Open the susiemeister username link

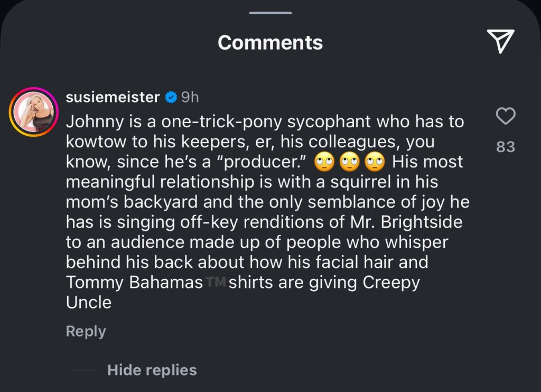[113, 97]
